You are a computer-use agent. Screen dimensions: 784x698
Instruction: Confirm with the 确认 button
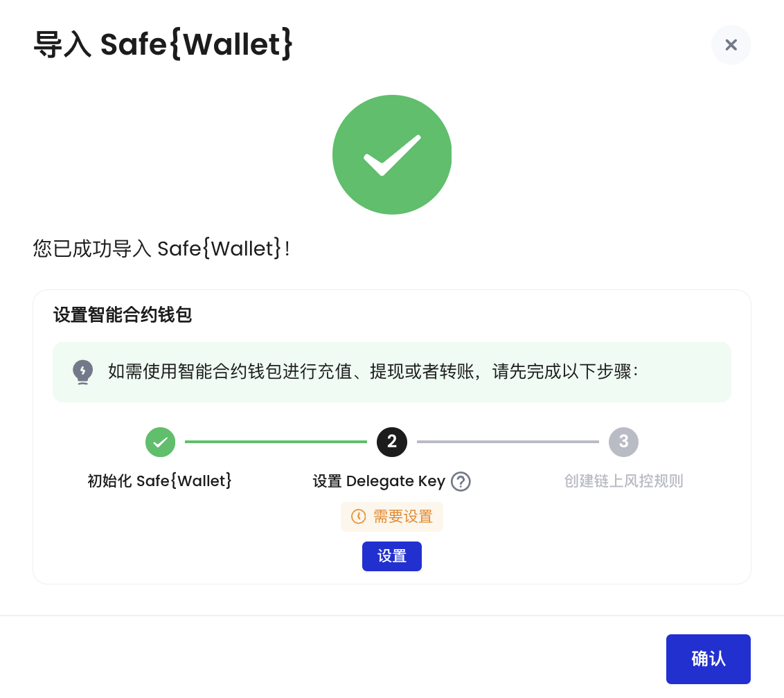point(708,659)
